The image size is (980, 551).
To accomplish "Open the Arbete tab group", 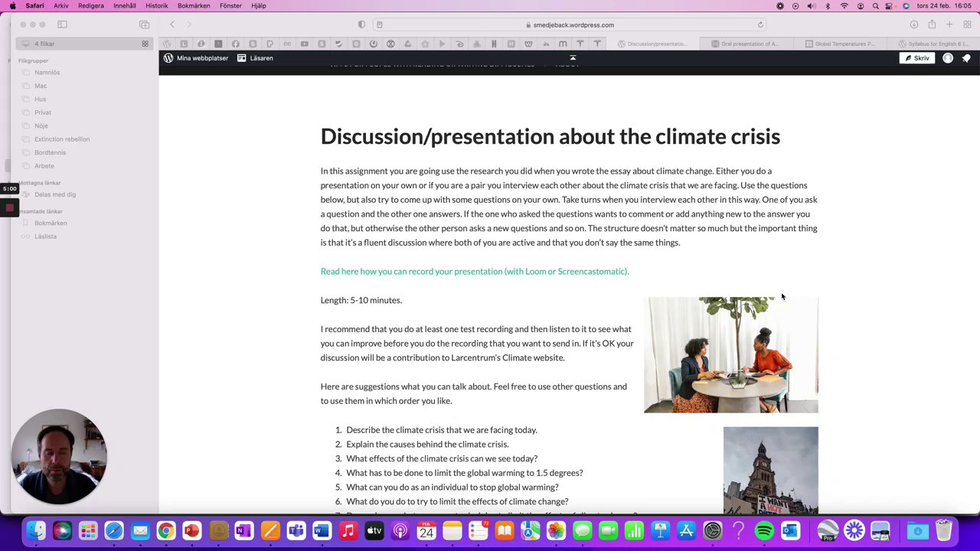I will (x=44, y=166).
